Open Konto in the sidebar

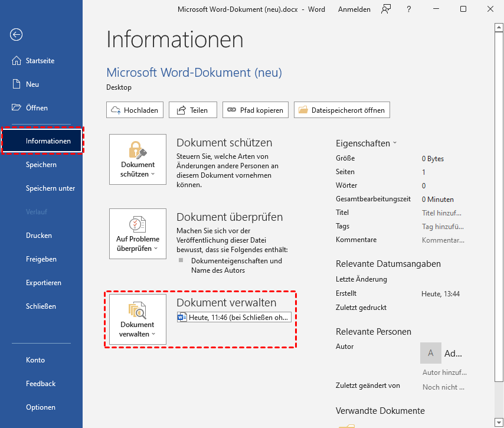click(41, 360)
